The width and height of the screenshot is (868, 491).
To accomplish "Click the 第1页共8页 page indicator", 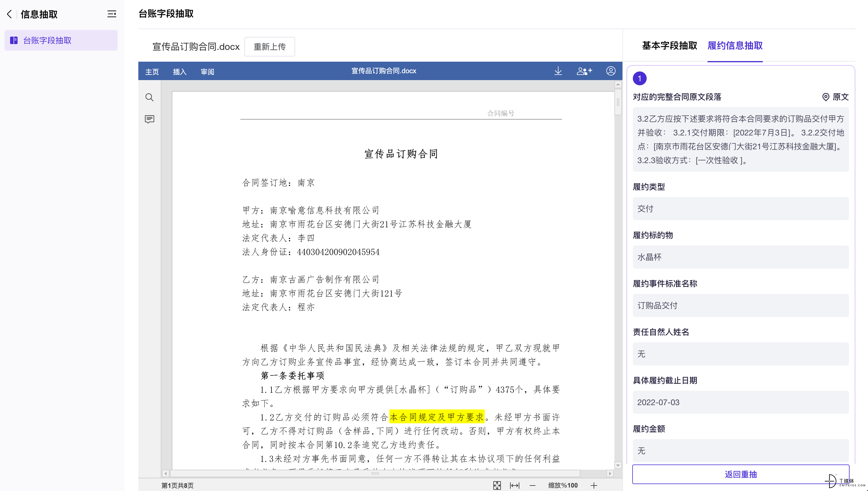I will [x=178, y=486].
